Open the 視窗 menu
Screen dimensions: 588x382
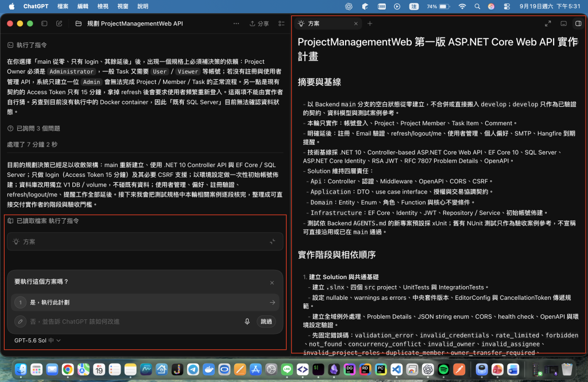coord(123,6)
